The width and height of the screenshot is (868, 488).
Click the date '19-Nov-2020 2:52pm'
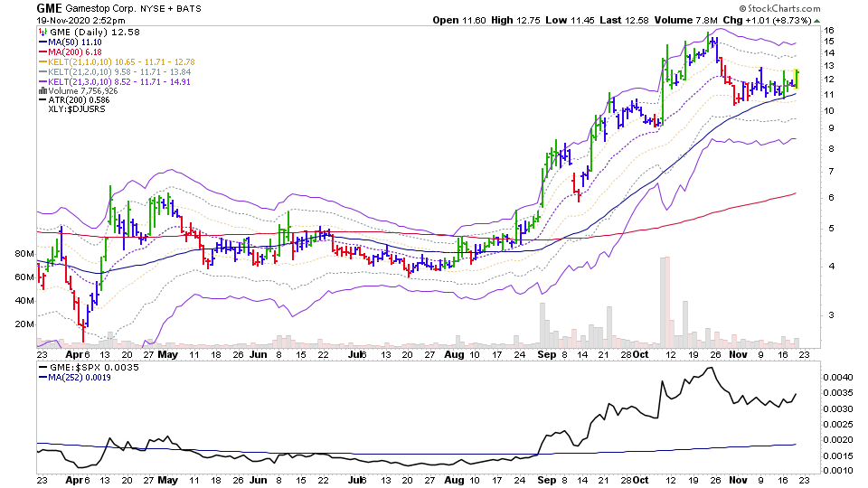pyautogui.click(x=80, y=21)
